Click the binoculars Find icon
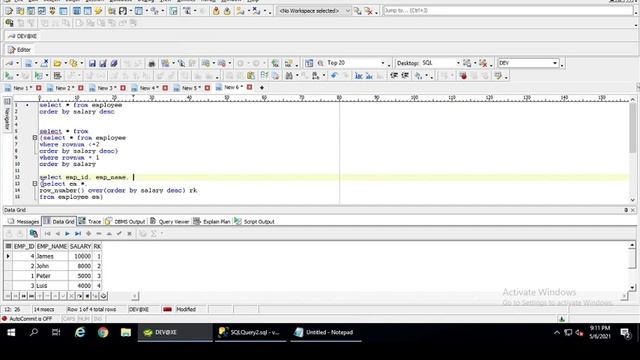Viewport: 640px width, 360px height. click(289, 76)
